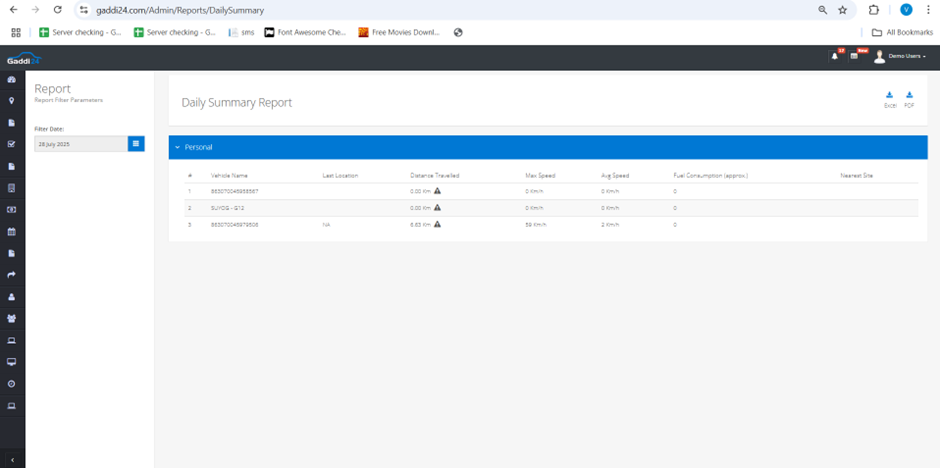The width and height of the screenshot is (940, 468).
Task: Click the Avg Speed column header
Action: (615, 176)
